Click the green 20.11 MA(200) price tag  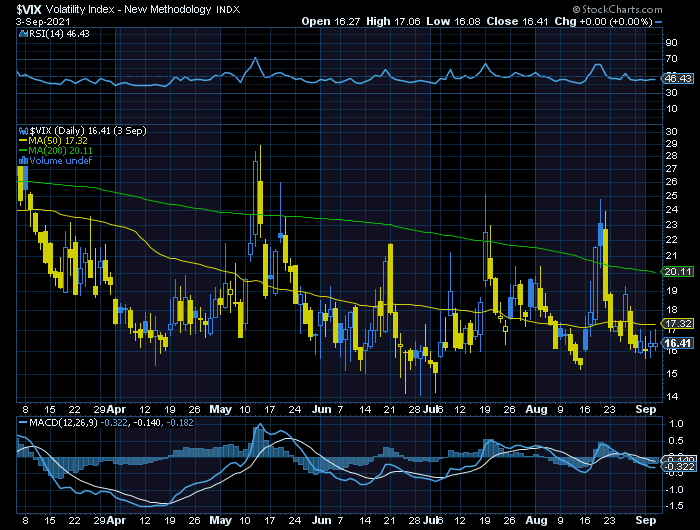pyautogui.click(x=678, y=271)
